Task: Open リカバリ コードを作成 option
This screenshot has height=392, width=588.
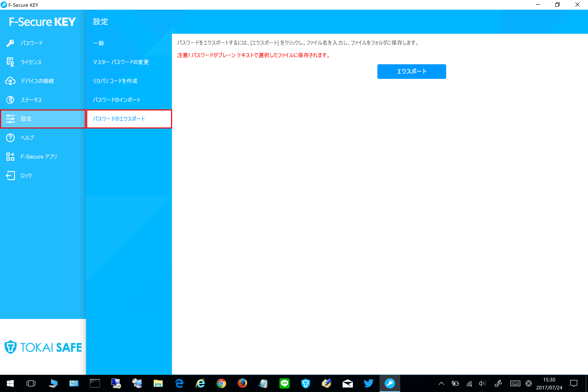Action: point(115,81)
